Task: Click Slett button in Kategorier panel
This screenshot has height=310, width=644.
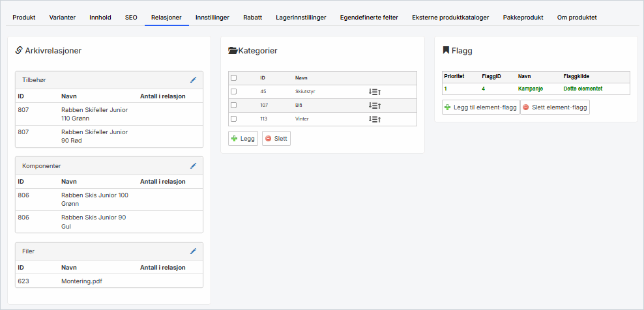Action: (x=276, y=139)
